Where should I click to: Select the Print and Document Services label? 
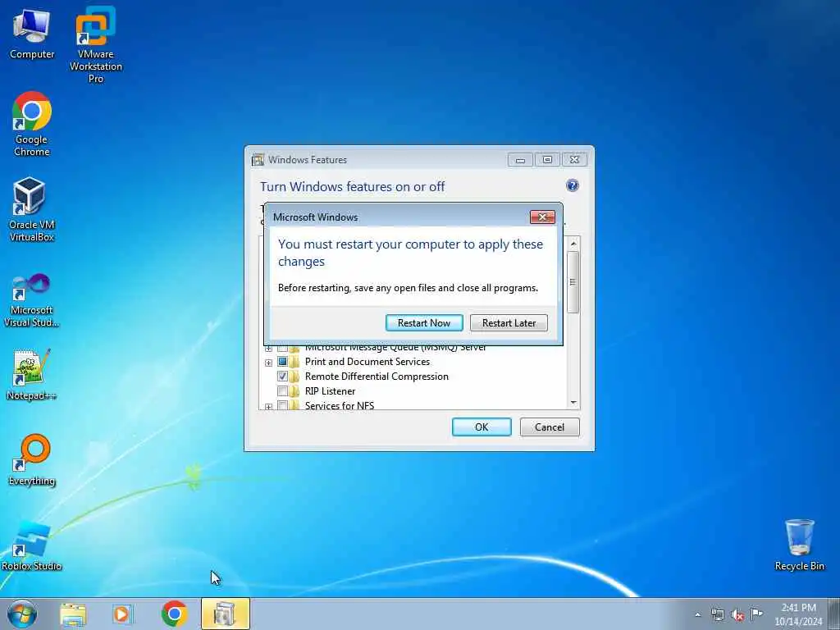(x=367, y=362)
